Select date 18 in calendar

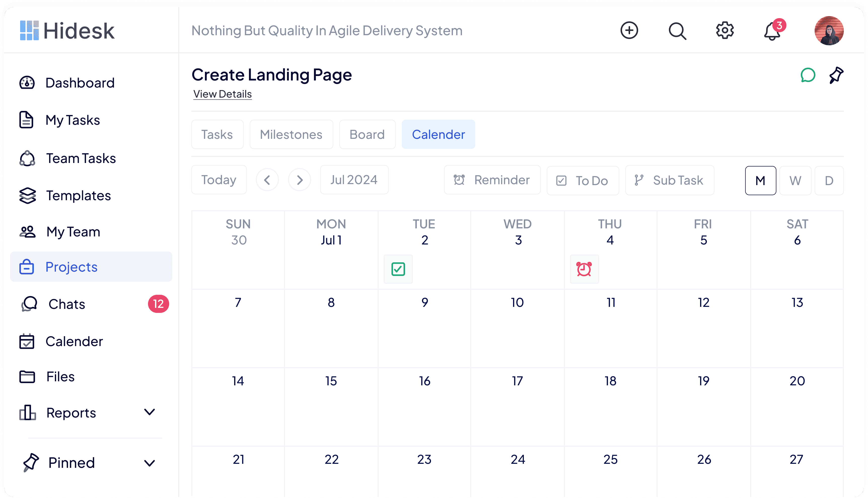tap(611, 407)
